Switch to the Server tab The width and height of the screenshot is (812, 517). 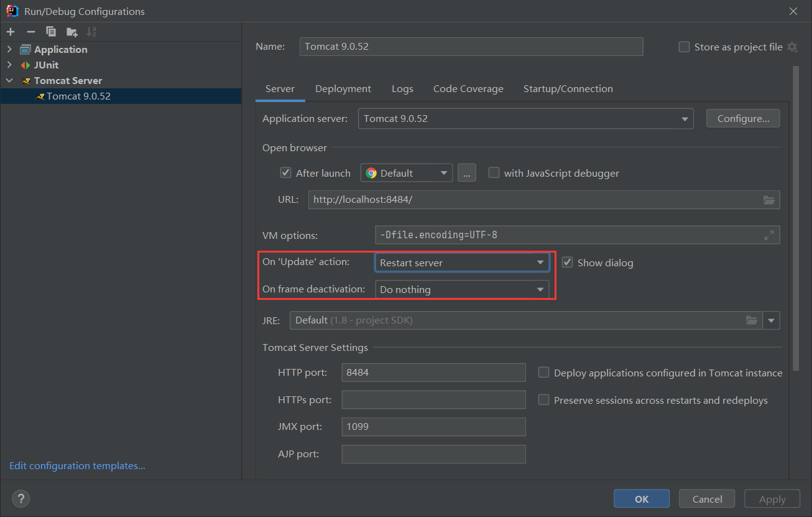point(280,89)
